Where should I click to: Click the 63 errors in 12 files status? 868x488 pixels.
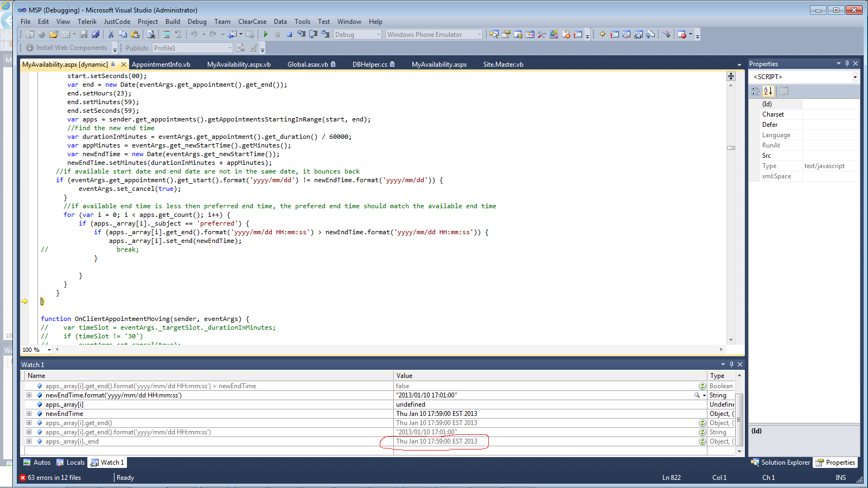tap(50, 478)
